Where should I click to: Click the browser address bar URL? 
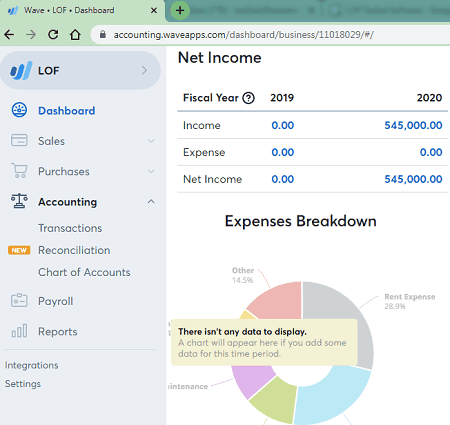pos(243,35)
